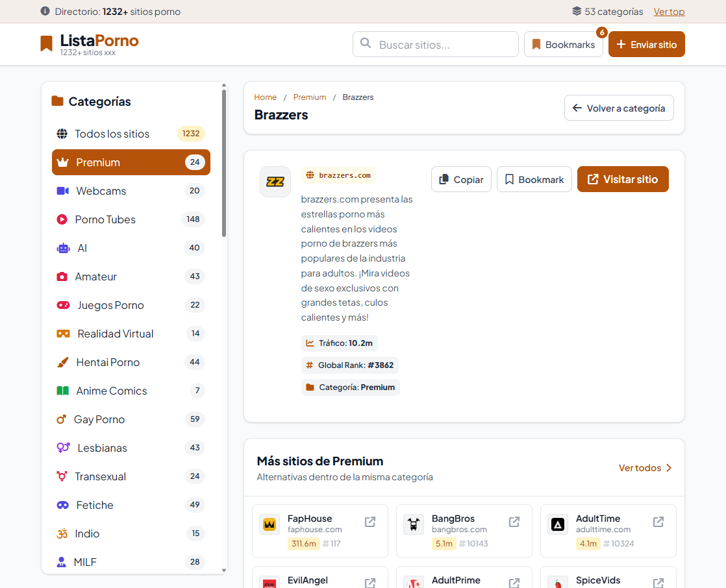Click the info icon beside Directorio

pos(45,11)
